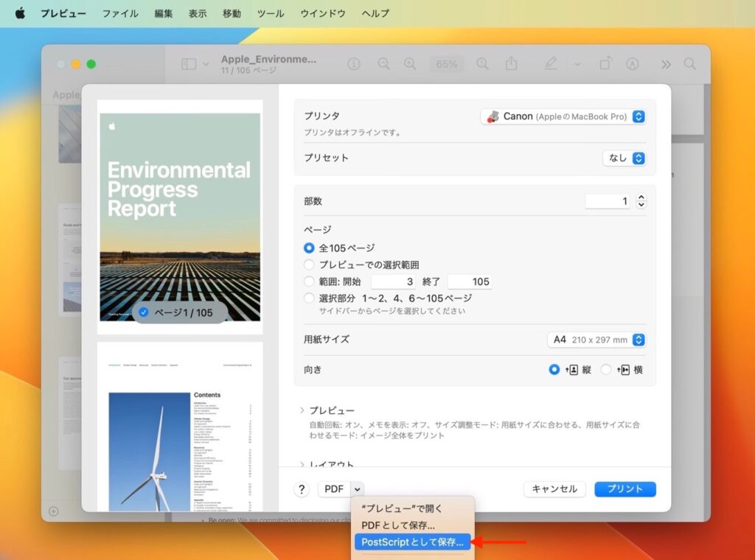This screenshot has height=560, width=755.
Task: Increase copies using the 部数 stepper
Action: [x=641, y=197]
